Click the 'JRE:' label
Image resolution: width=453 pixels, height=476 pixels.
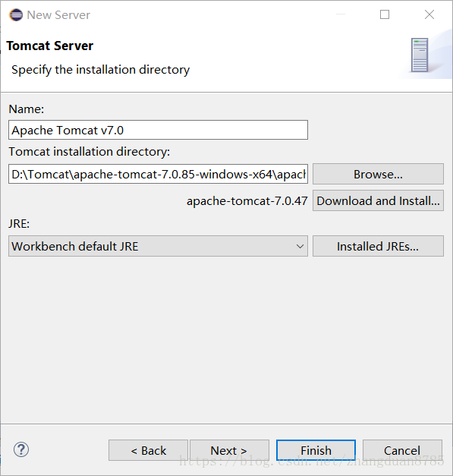(x=19, y=224)
